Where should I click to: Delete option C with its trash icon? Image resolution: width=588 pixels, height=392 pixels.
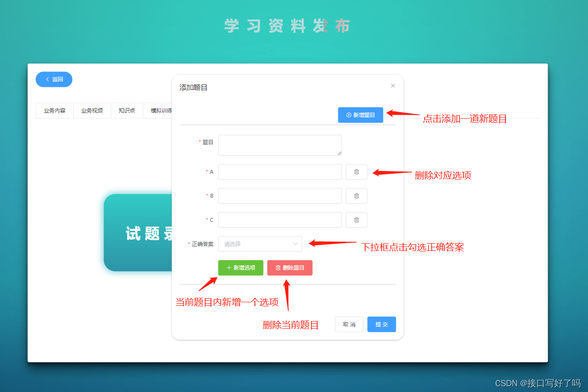pos(356,220)
